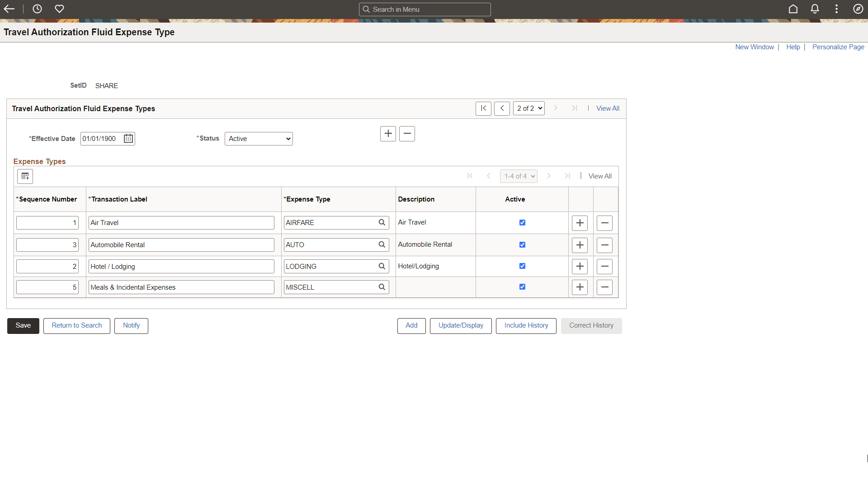Viewport: 868px width, 488px height.
Task: Go to Home page icon
Action: click(x=793, y=9)
